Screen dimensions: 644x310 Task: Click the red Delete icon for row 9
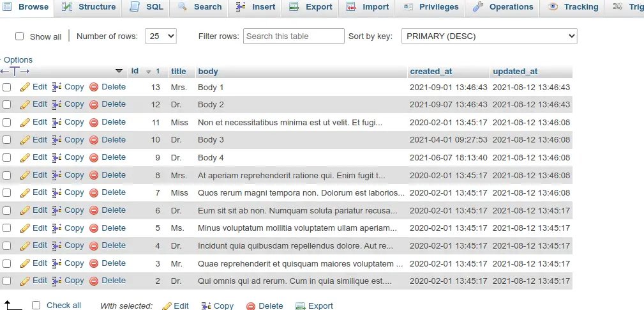tap(94, 157)
